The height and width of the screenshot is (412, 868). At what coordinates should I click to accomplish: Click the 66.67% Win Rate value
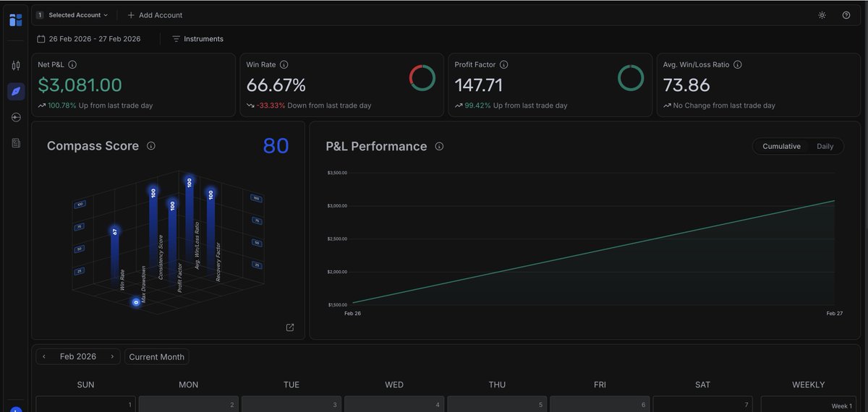[x=276, y=85]
